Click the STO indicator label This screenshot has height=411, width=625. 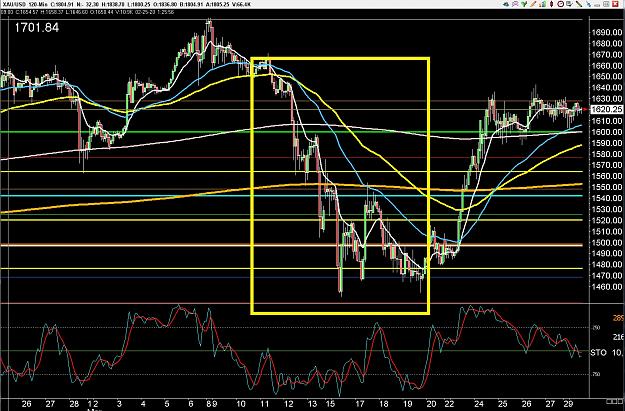coord(599,352)
